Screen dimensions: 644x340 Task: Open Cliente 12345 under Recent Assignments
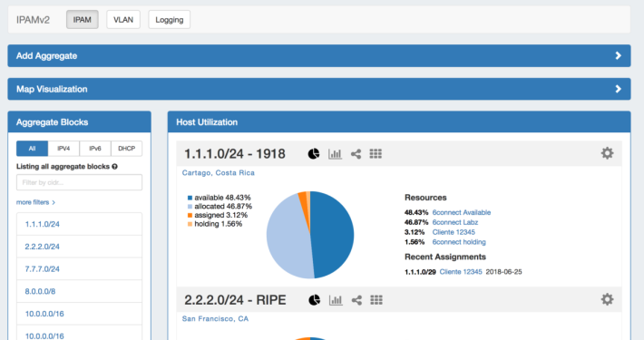click(x=461, y=272)
